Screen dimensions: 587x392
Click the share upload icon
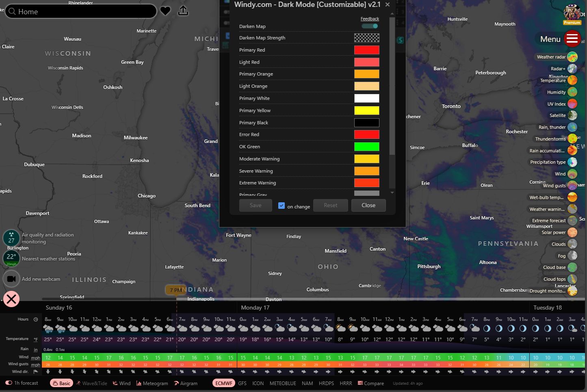coord(183,11)
